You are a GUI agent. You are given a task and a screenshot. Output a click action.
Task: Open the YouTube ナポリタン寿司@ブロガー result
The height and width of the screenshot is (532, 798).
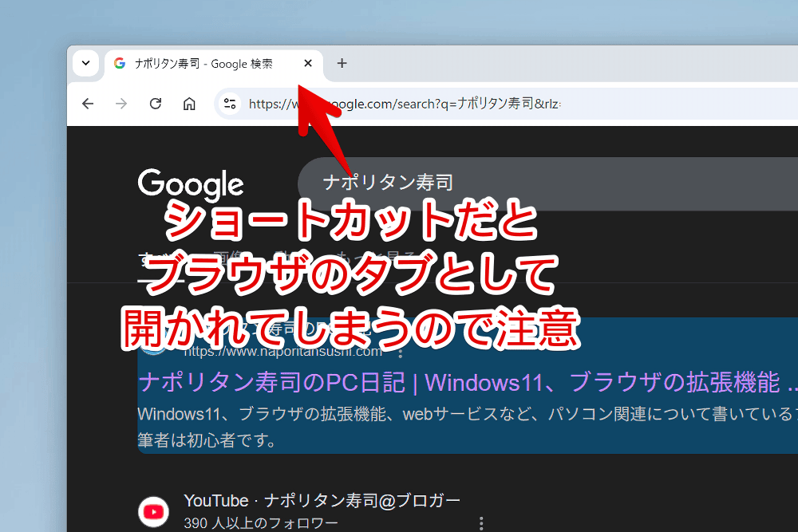pos(322,500)
